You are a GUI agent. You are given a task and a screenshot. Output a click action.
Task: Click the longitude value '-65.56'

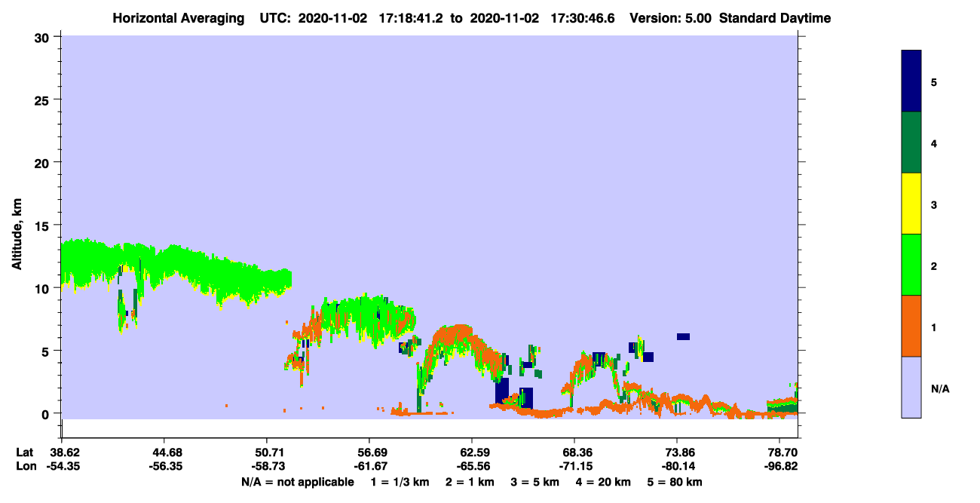(x=472, y=466)
